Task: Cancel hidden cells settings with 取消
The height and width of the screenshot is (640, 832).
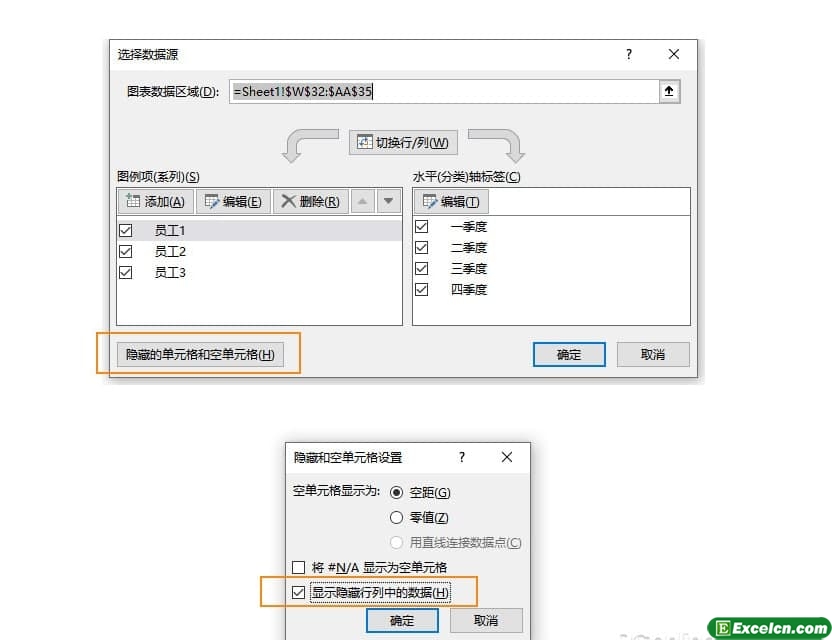Action: pyautogui.click(x=486, y=620)
